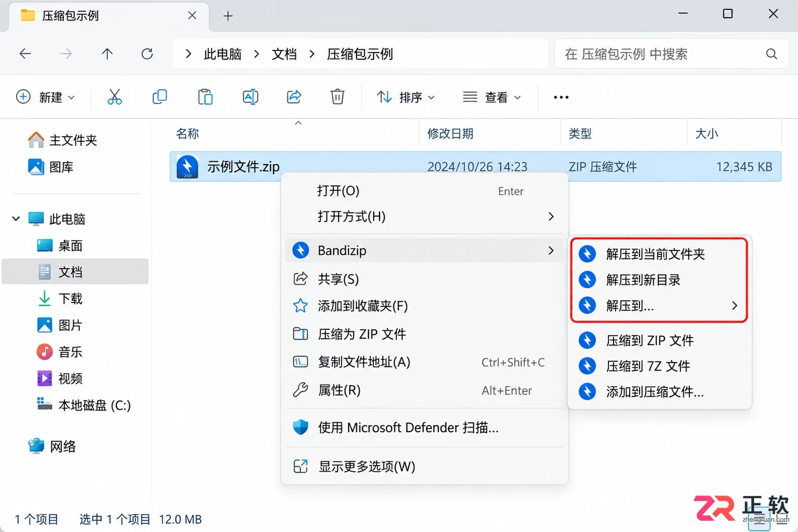Click 文档 in the address bar breadcrumb
The image size is (798, 532).
tap(284, 54)
